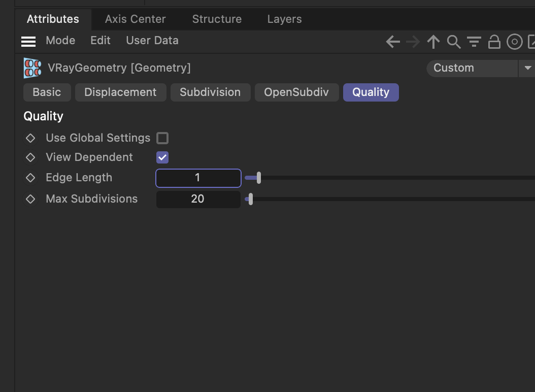The image size is (535, 392).
Task: Toggle keyframe diamond for Edge Length
Action: point(30,178)
